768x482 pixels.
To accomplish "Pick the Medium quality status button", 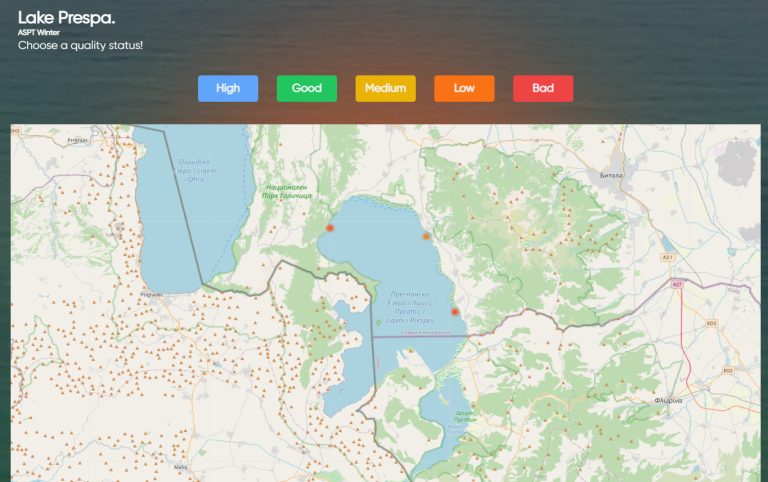I will [385, 89].
